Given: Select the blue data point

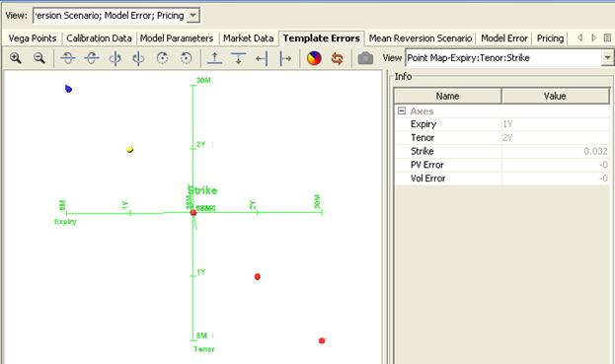Looking at the screenshot, I should [x=69, y=89].
